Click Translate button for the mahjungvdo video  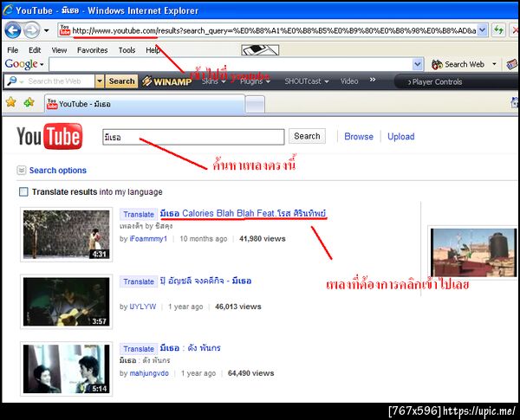click(139, 349)
